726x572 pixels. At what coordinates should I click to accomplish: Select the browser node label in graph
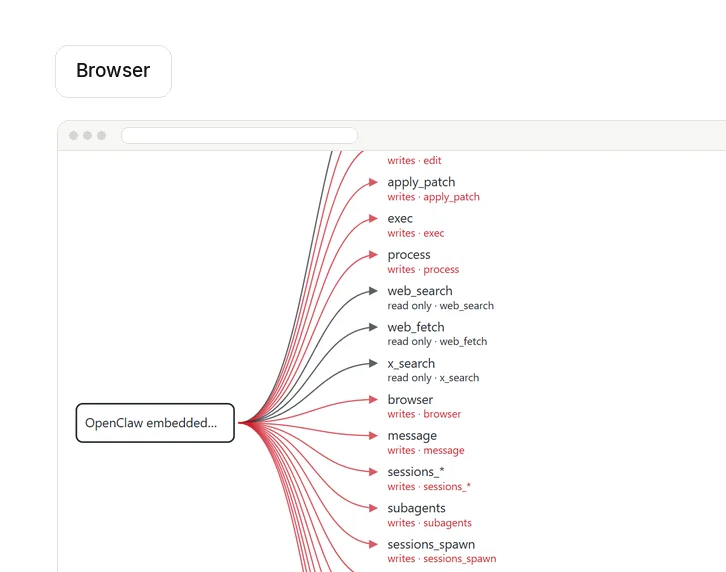click(x=410, y=399)
